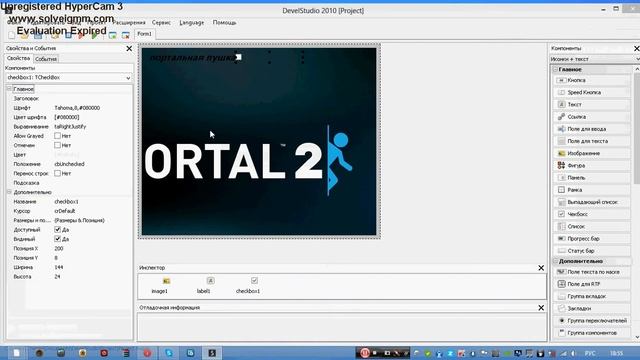The width and height of the screenshot is (640, 360).
Task: Select the Закладки component
Action: (591, 309)
